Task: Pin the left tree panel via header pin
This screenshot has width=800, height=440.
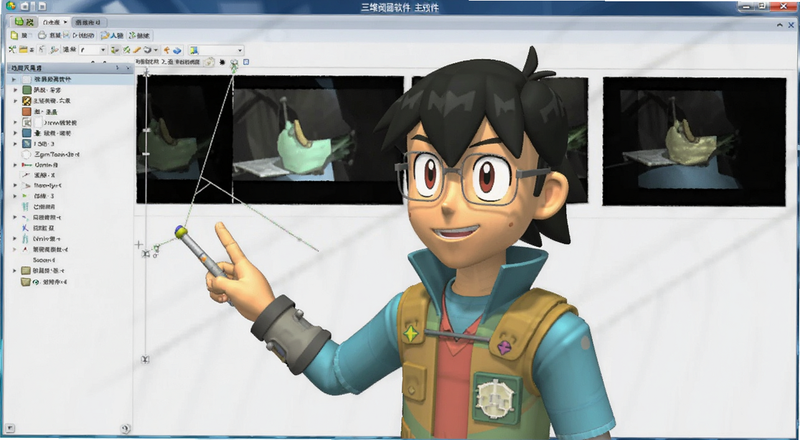Action: (118, 67)
